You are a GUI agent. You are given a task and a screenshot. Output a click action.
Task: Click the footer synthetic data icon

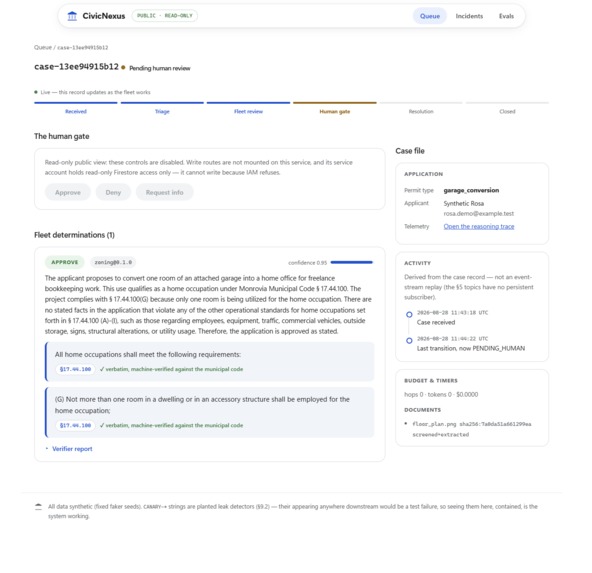tap(38, 507)
